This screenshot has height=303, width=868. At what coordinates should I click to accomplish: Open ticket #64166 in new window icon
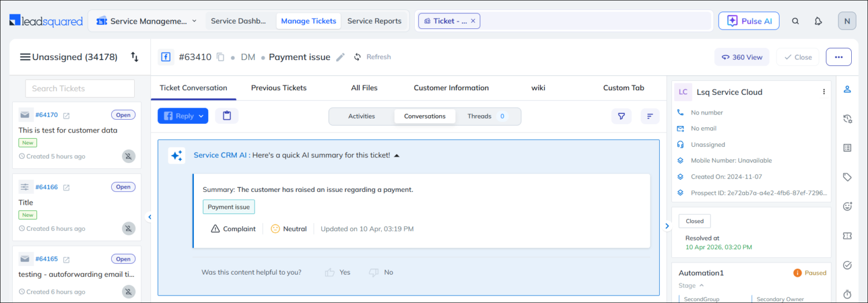(66, 187)
